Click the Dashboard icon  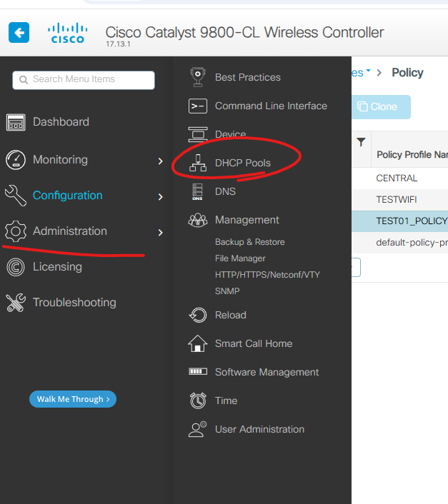click(16, 123)
